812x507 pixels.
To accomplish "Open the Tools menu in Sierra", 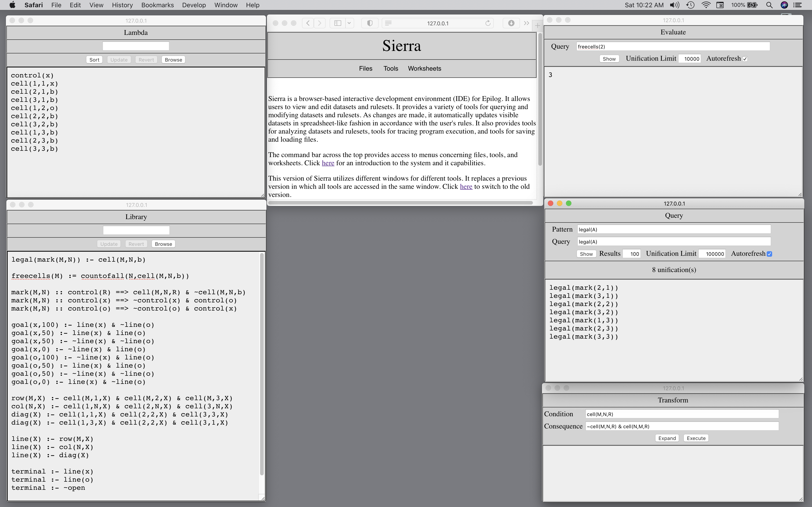I will (x=391, y=68).
